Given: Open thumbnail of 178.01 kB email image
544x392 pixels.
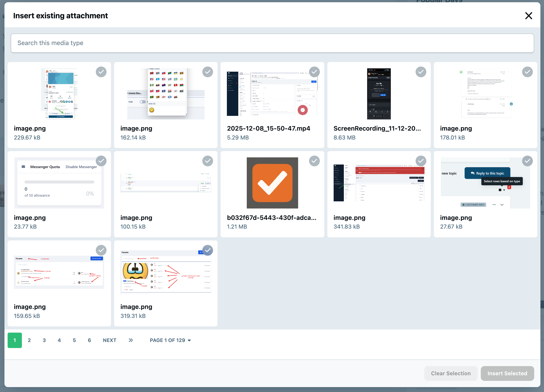Looking at the screenshot, I should click(x=485, y=94).
